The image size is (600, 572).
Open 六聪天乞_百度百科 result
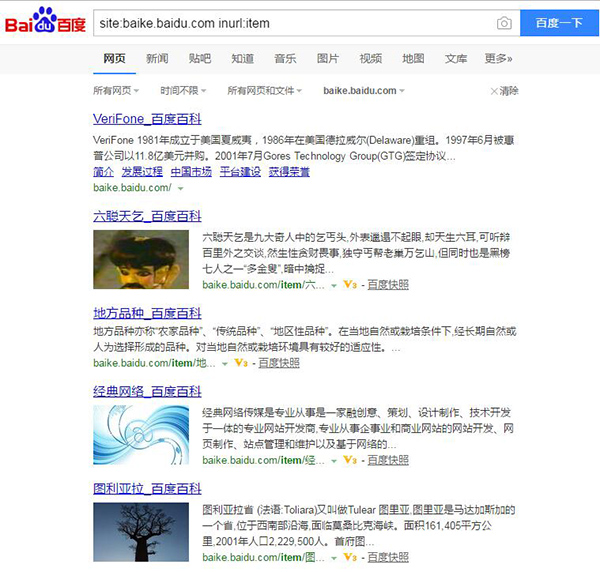click(x=147, y=216)
